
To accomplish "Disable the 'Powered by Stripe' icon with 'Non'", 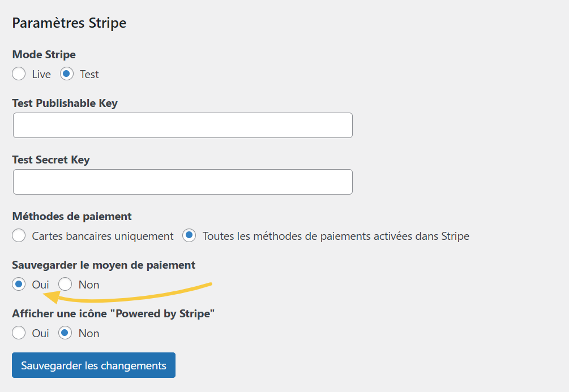I will (65, 333).
